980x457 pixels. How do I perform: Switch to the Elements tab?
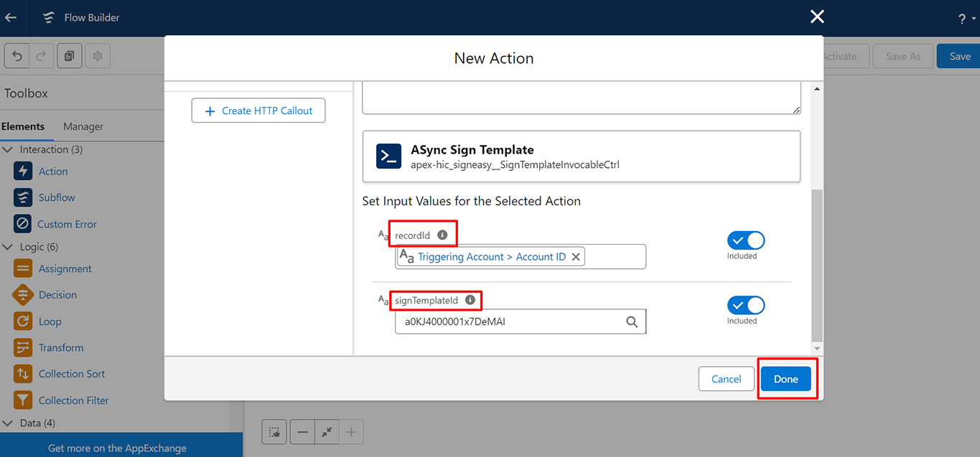coord(23,126)
